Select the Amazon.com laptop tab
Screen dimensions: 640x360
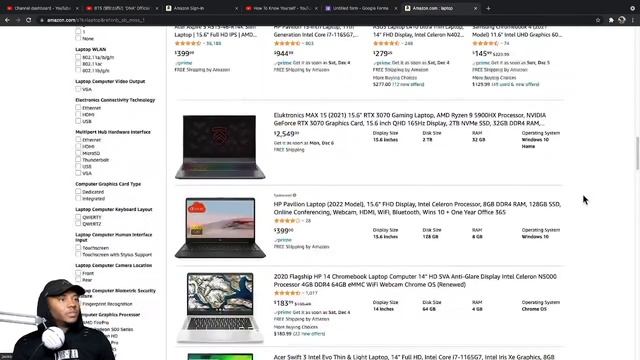(439, 8)
